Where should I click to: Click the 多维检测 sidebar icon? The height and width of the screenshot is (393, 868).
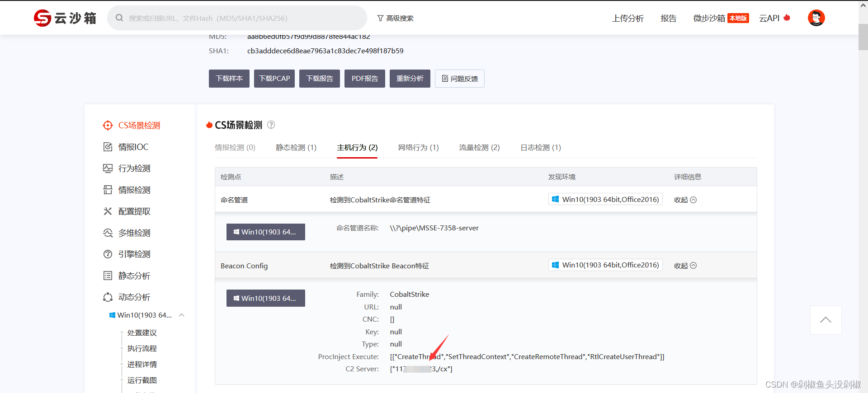(x=108, y=233)
